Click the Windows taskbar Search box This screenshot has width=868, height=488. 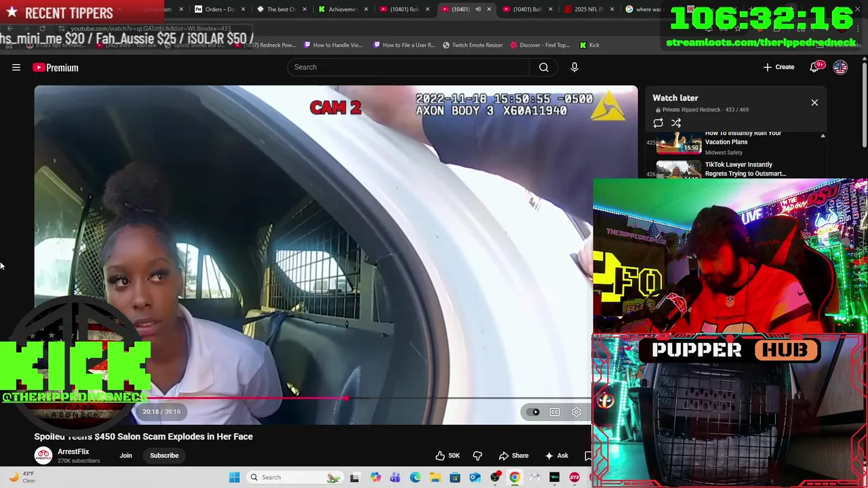click(x=294, y=477)
